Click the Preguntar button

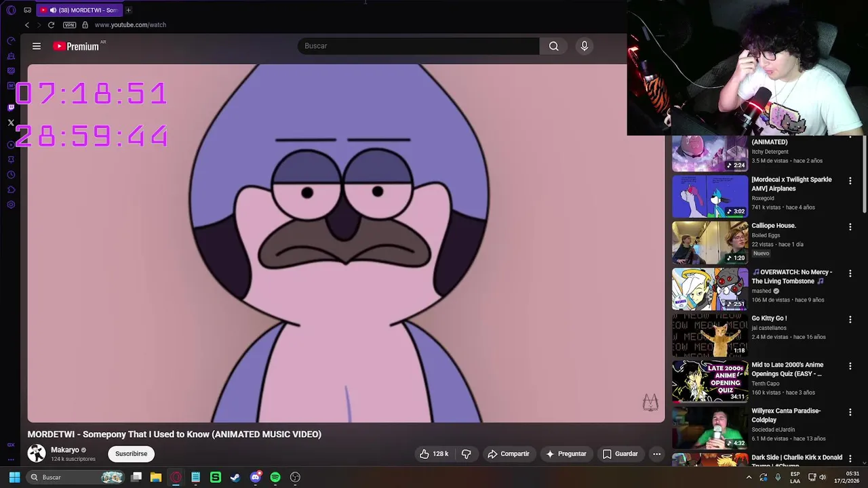click(x=566, y=454)
